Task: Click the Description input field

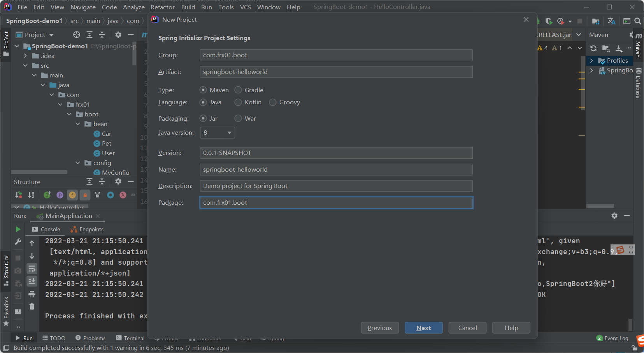Action: click(x=336, y=186)
